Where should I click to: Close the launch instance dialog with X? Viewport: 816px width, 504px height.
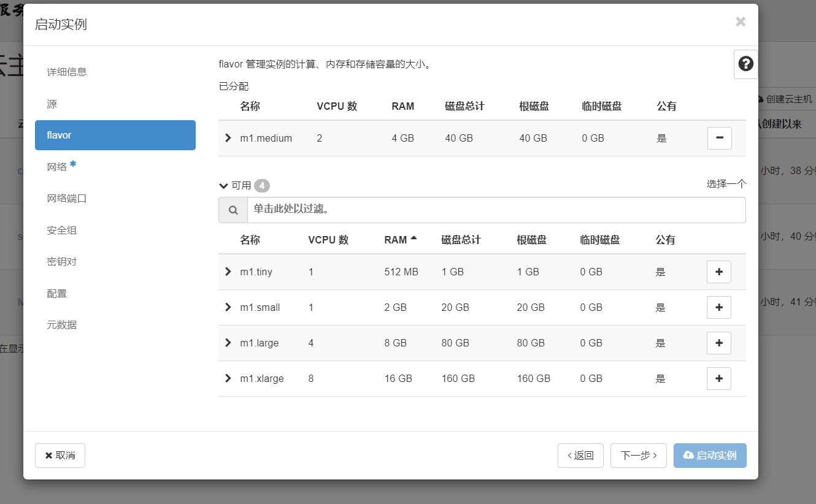741,21
